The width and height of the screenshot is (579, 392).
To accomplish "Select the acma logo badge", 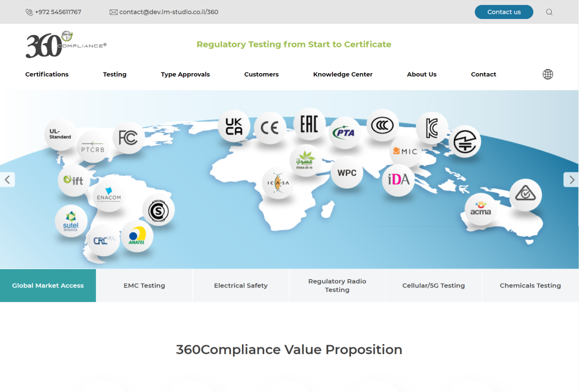I will (481, 209).
